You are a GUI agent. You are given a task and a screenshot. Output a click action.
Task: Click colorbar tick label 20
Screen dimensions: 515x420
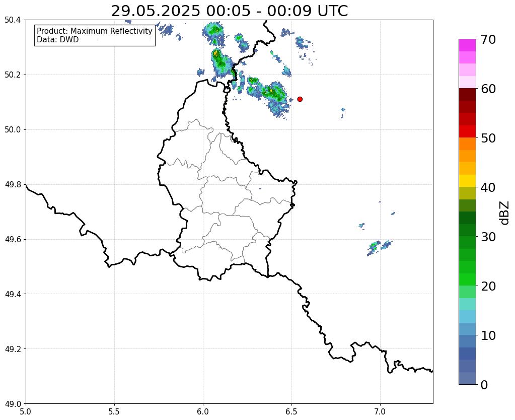488,286
